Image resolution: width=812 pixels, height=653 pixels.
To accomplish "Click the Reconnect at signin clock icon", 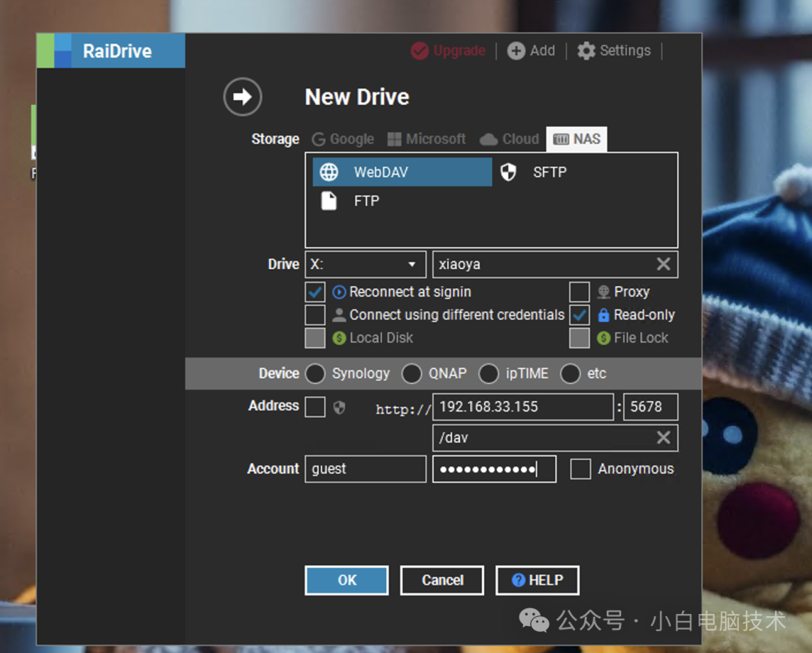I will 338,292.
